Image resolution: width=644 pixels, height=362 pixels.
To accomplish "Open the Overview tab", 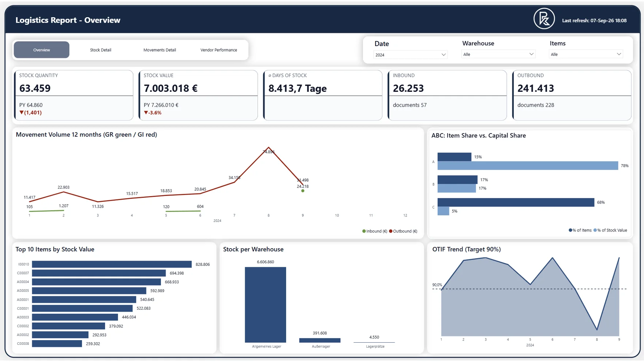I will click(x=42, y=50).
